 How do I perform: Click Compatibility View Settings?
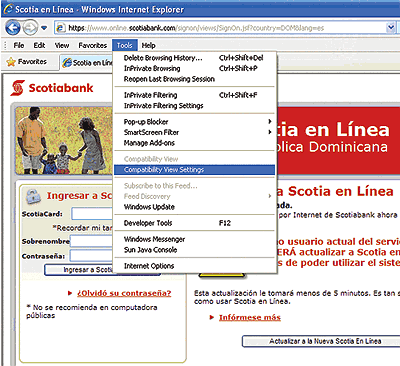[194, 170]
